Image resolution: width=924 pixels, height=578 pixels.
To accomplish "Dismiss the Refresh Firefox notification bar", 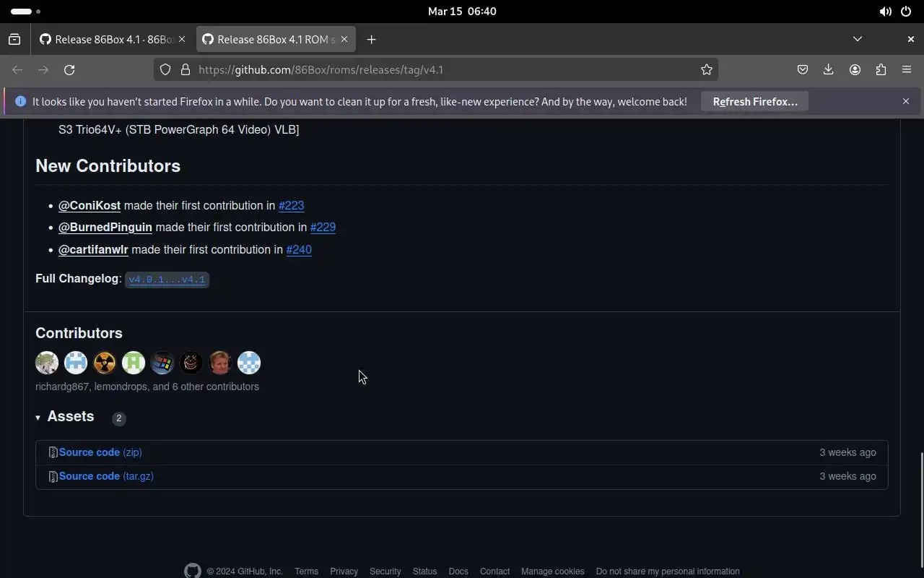I will tap(906, 102).
